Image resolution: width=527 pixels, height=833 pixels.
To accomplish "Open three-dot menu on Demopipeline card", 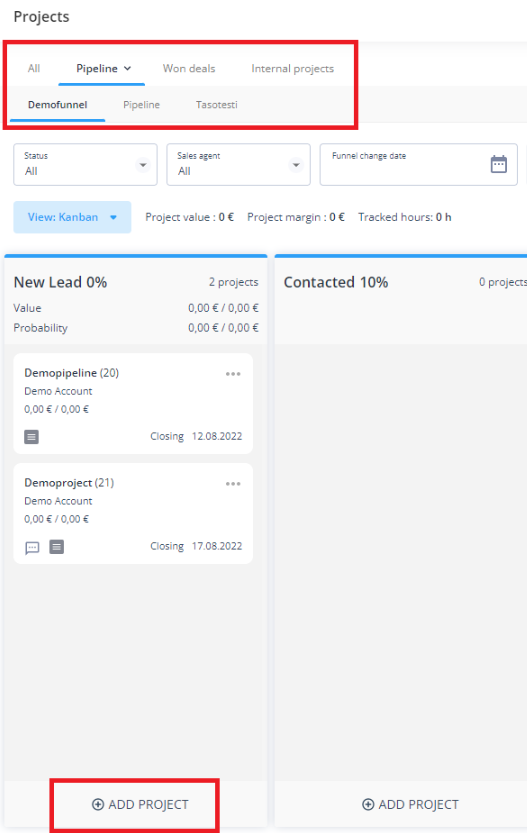I will tap(233, 374).
